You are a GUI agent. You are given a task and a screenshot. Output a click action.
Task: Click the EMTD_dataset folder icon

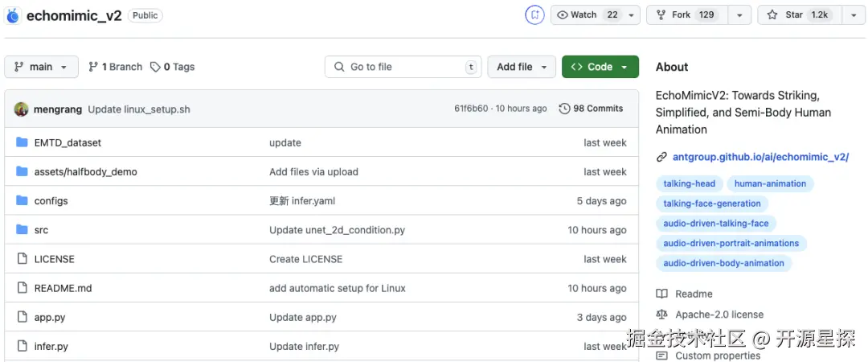[22, 142]
